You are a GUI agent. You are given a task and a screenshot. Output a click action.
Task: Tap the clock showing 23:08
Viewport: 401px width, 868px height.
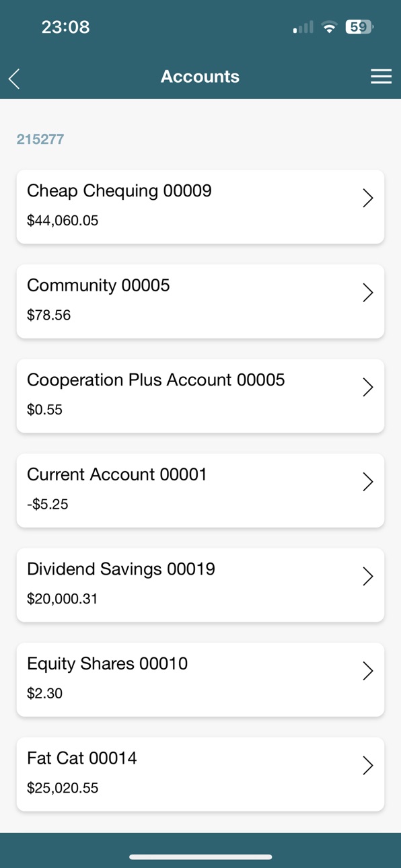tap(65, 27)
